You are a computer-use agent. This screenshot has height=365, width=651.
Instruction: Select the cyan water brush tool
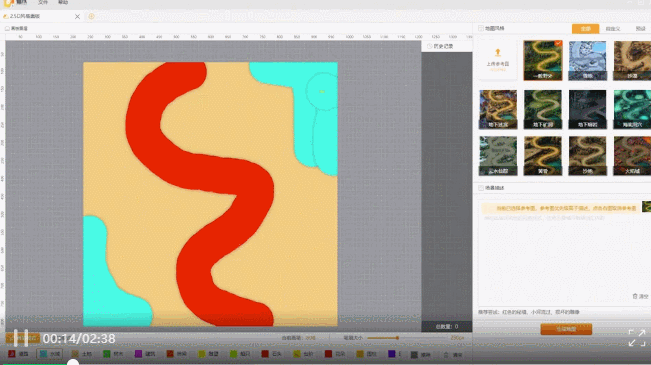coord(44,354)
